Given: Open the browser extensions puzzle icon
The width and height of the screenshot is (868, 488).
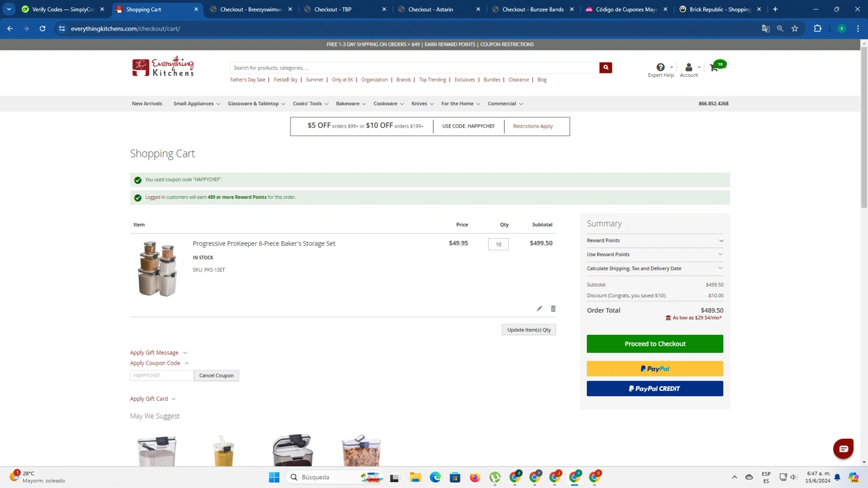Looking at the screenshot, I should 818,28.
